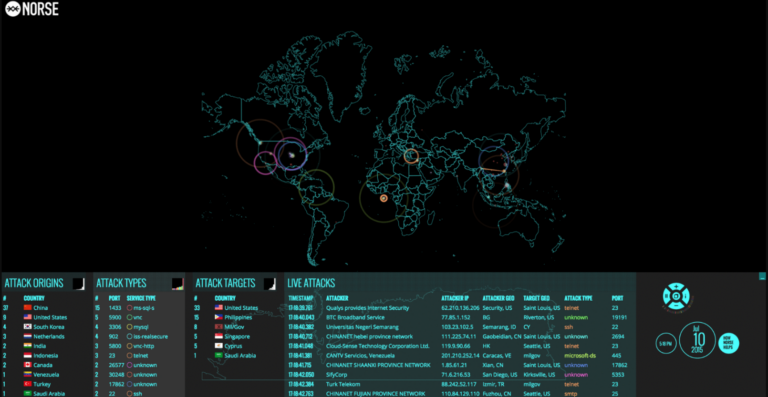Open Attack Targets chart icon
The width and height of the screenshot is (768, 397).
click(x=269, y=283)
